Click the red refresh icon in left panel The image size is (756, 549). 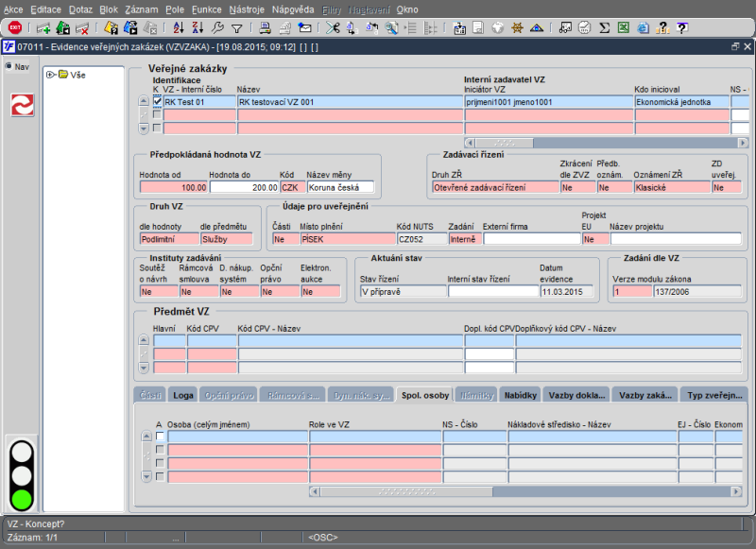[x=21, y=105]
